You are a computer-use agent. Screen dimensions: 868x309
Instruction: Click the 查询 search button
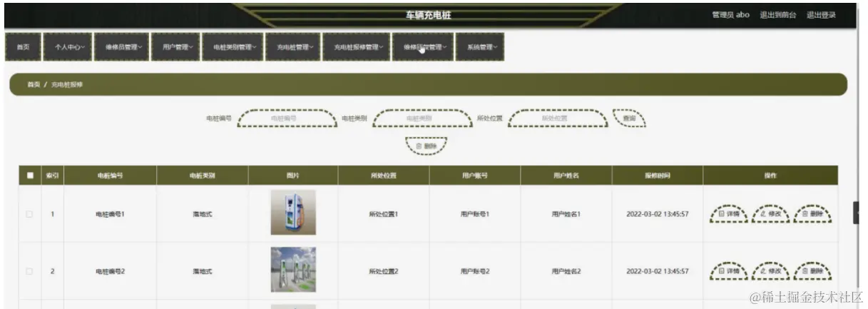(x=629, y=118)
